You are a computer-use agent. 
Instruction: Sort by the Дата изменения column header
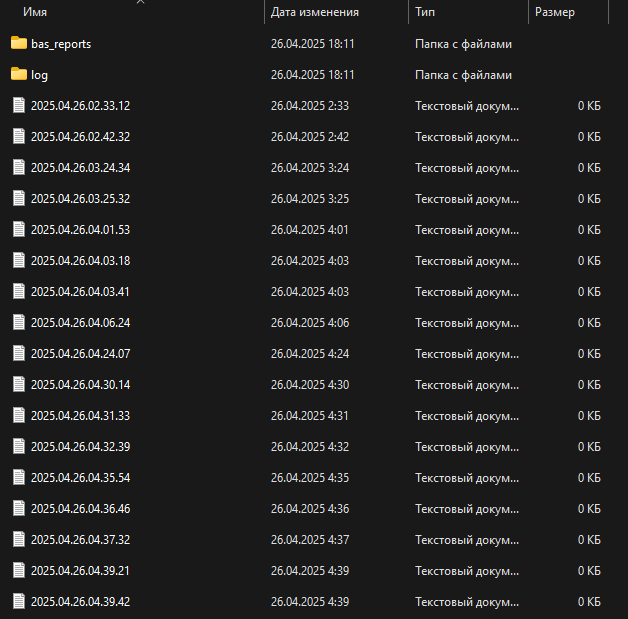tap(314, 13)
